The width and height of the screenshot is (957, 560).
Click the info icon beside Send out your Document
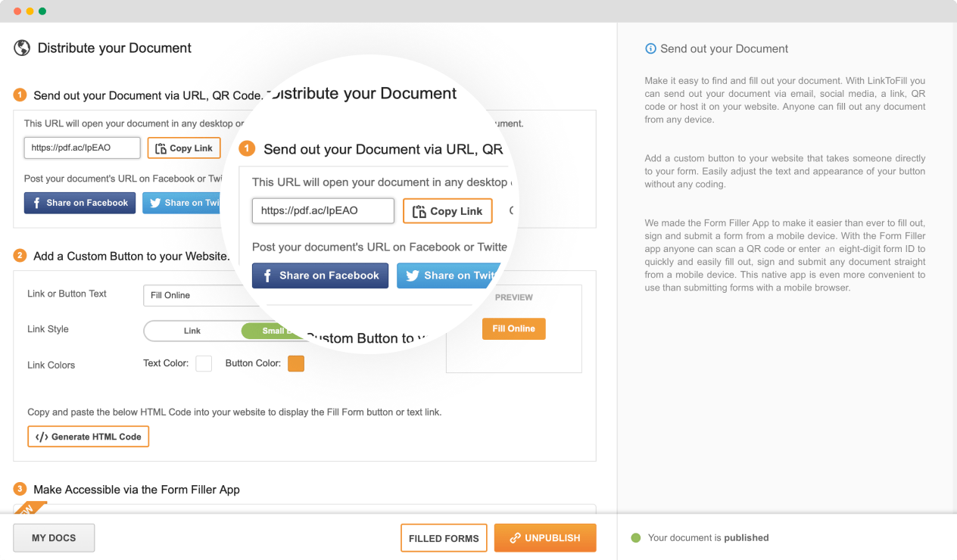[651, 48]
